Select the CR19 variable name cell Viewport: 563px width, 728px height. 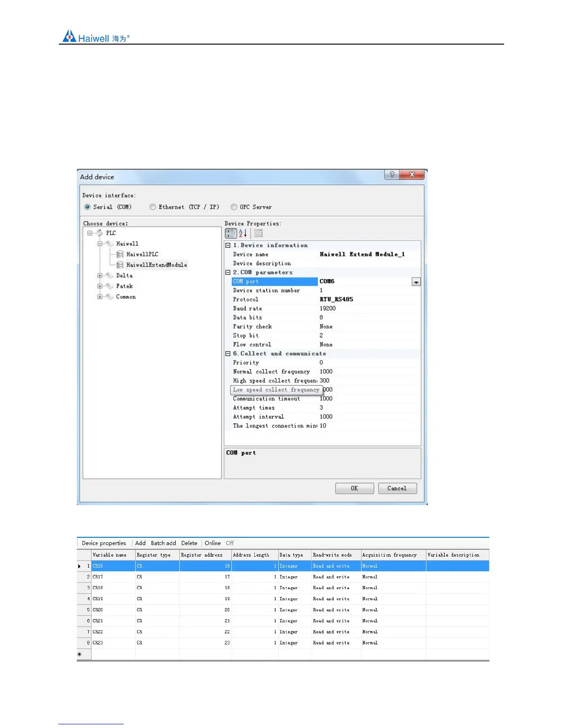pos(113,599)
